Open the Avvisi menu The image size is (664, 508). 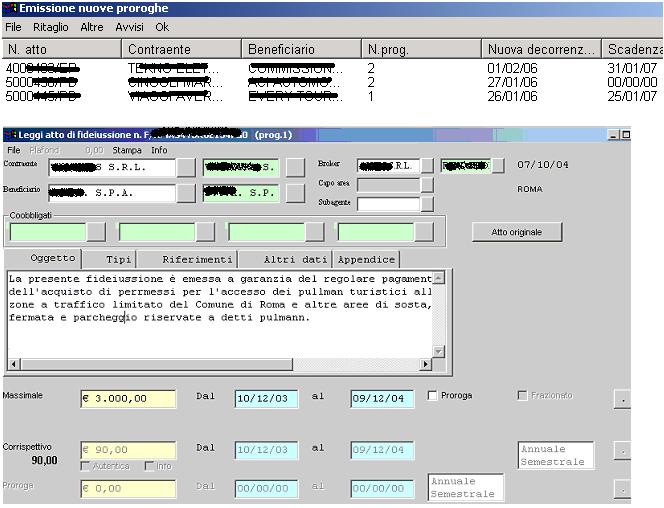tap(130, 27)
